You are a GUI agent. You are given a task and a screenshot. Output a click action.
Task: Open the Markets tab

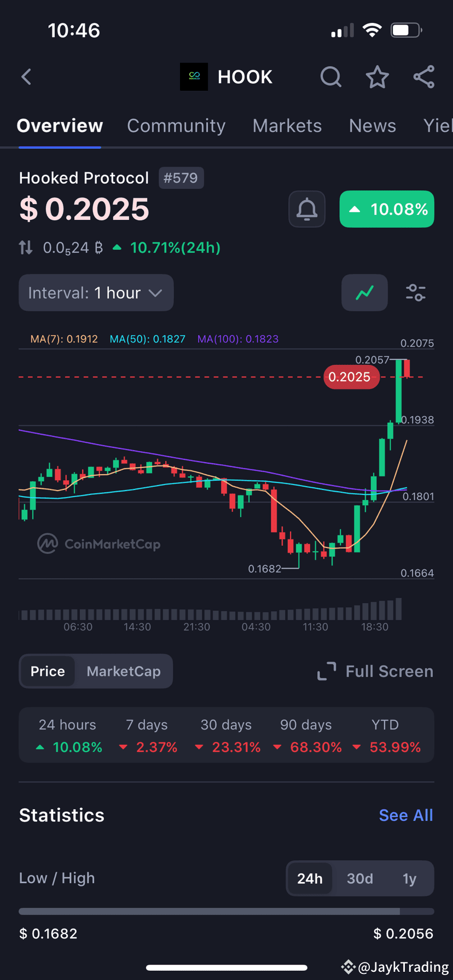pos(287,125)
